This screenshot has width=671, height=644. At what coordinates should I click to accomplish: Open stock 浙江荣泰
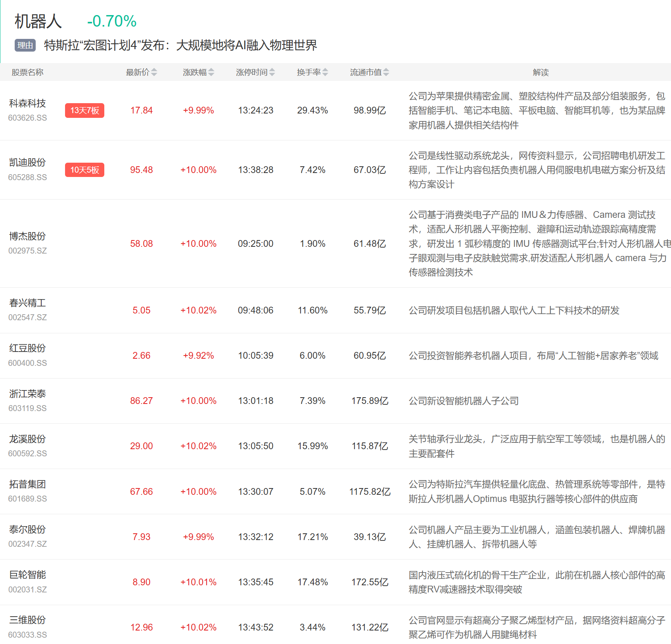tap(27, 394)
